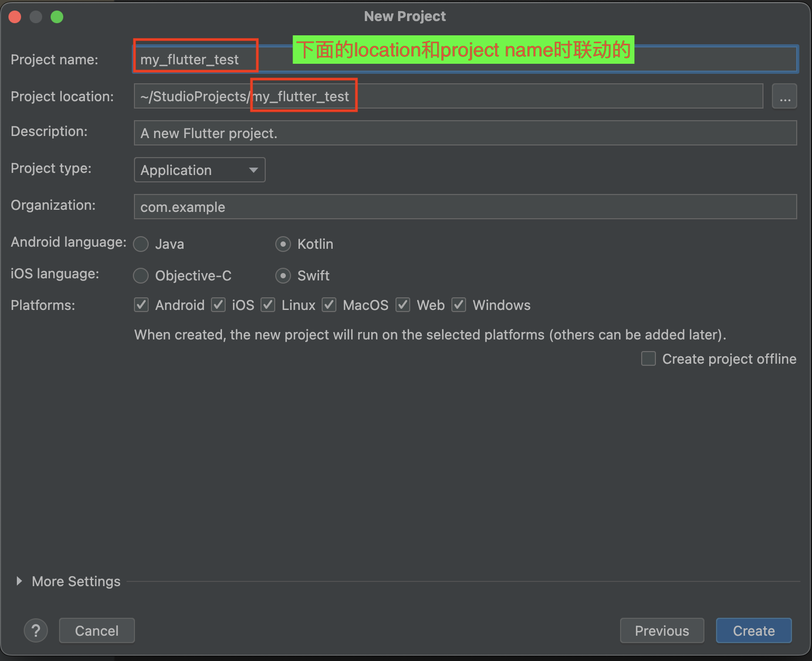
Task: Close the New Project dialog window
Action: click(15, 17)
